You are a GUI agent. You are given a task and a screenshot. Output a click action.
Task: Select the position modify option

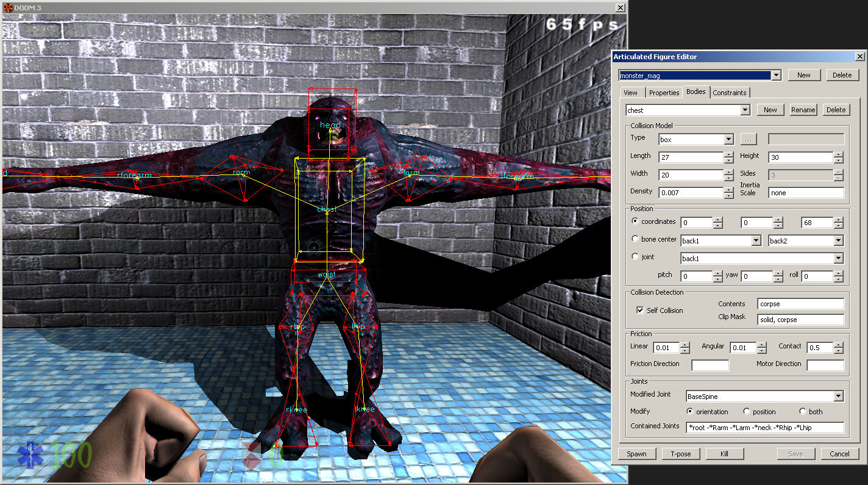point(747,412)
